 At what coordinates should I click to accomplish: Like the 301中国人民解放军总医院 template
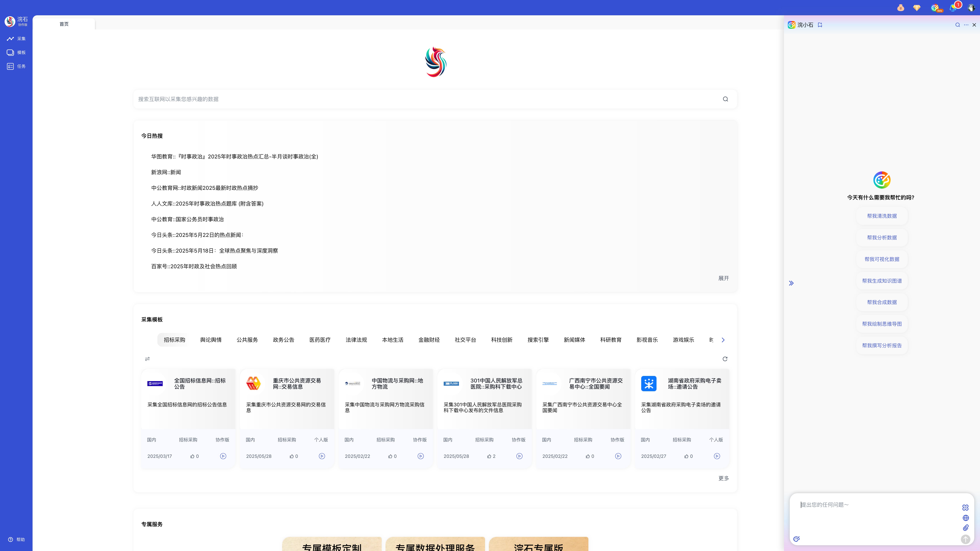point(489,456)
